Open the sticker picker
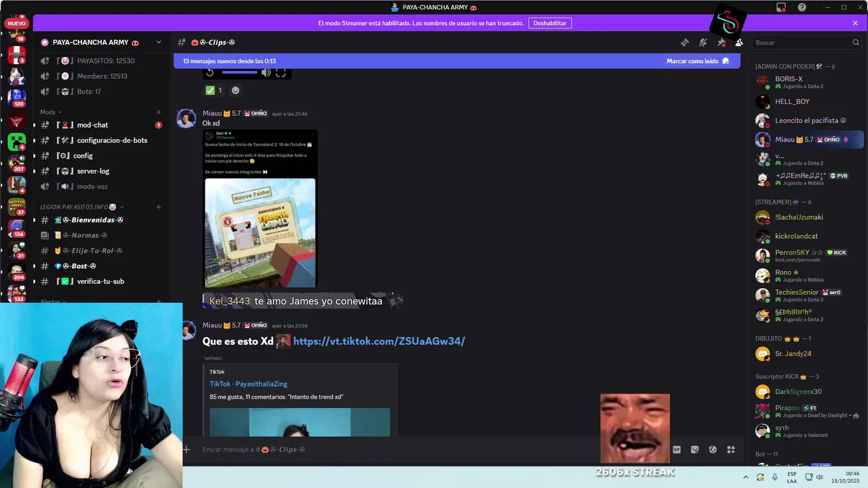868x488 pixels. coord(694,449)
